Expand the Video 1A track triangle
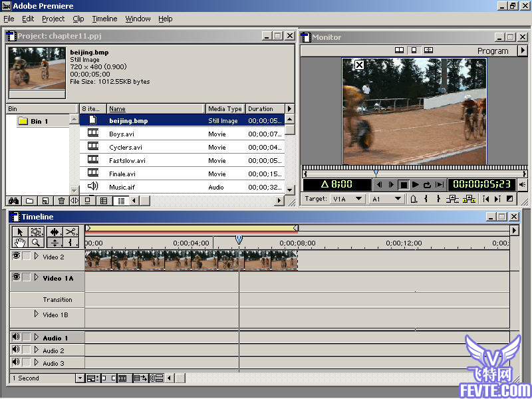This screenshot has width=532, height=399. coord(37,277)
